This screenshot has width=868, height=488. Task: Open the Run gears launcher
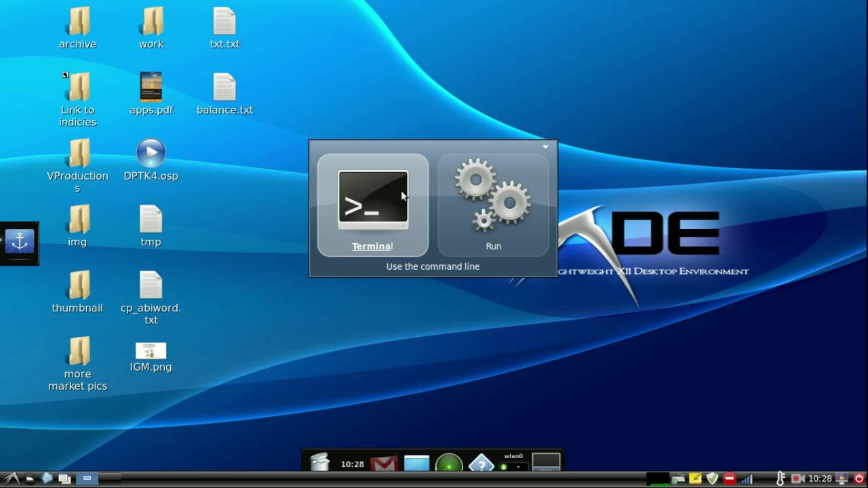point(493,205)
